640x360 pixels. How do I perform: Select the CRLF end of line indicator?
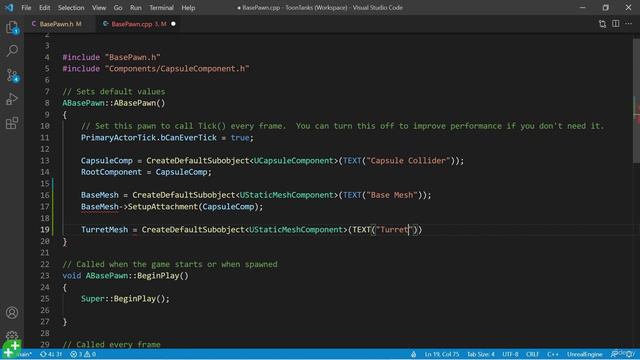[532, 354]
